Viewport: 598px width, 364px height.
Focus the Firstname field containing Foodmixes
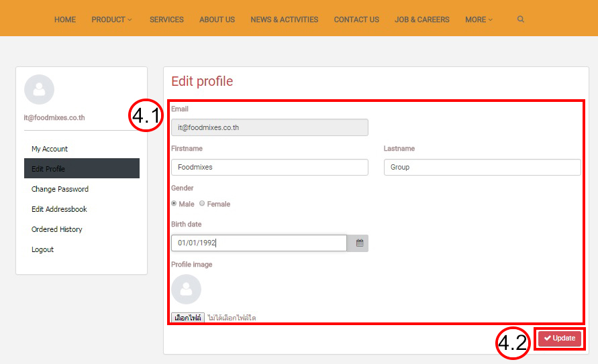coord(270,167)
